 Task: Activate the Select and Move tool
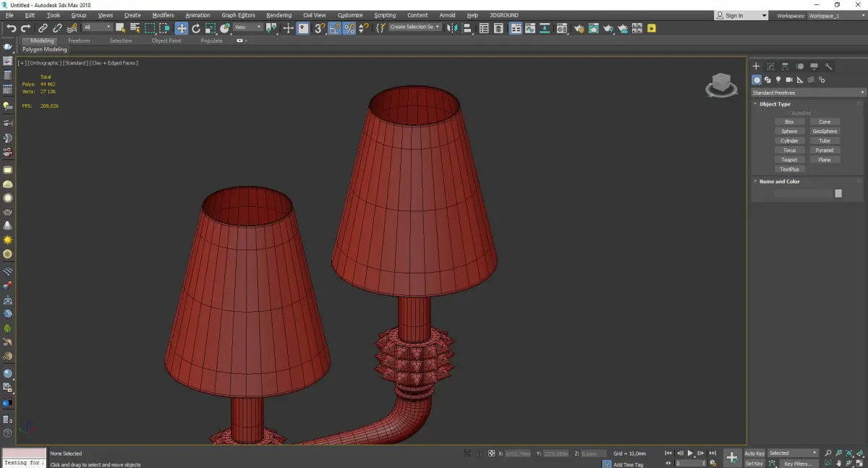[181, 28]
